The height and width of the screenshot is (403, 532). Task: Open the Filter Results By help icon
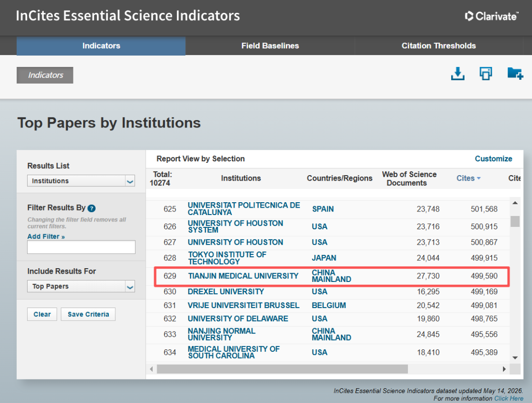(92, 208)
